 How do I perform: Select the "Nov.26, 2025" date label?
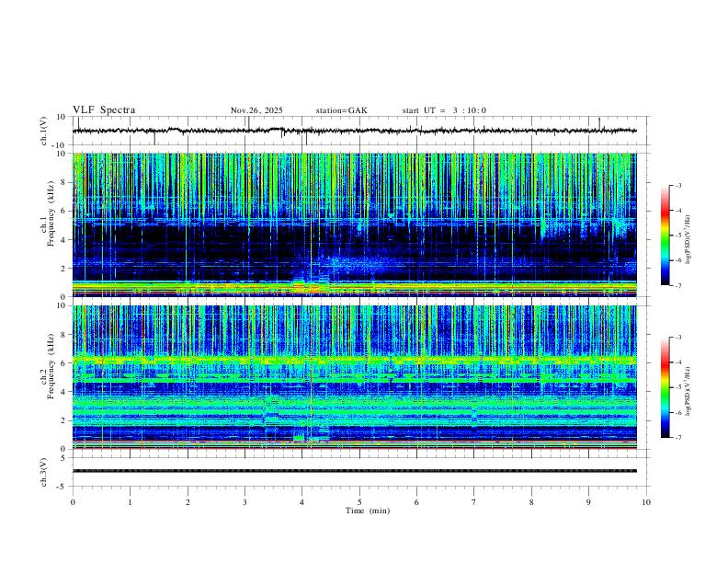(256, 110)
